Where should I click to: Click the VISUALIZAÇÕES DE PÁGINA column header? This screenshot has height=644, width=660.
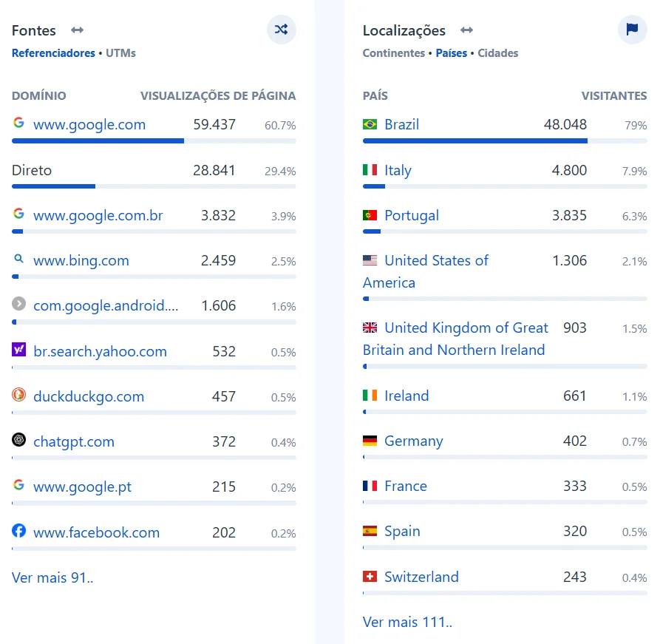pos(218,96)
